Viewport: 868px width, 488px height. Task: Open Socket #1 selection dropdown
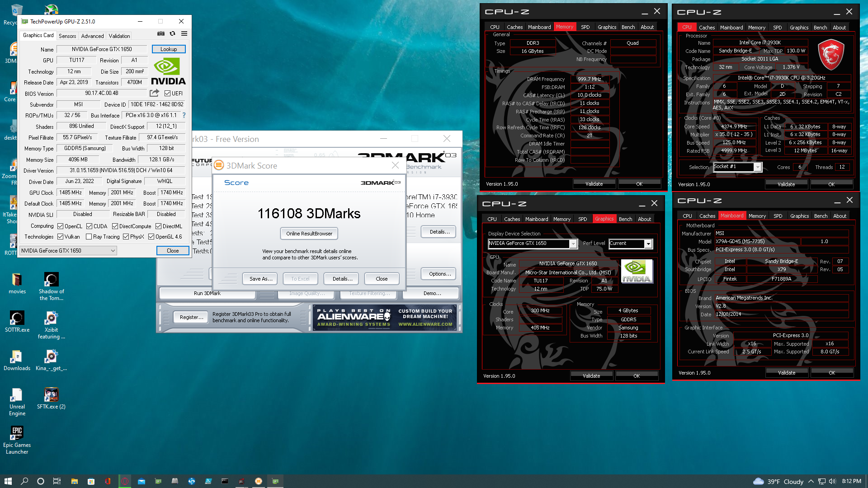coord(737,167)
